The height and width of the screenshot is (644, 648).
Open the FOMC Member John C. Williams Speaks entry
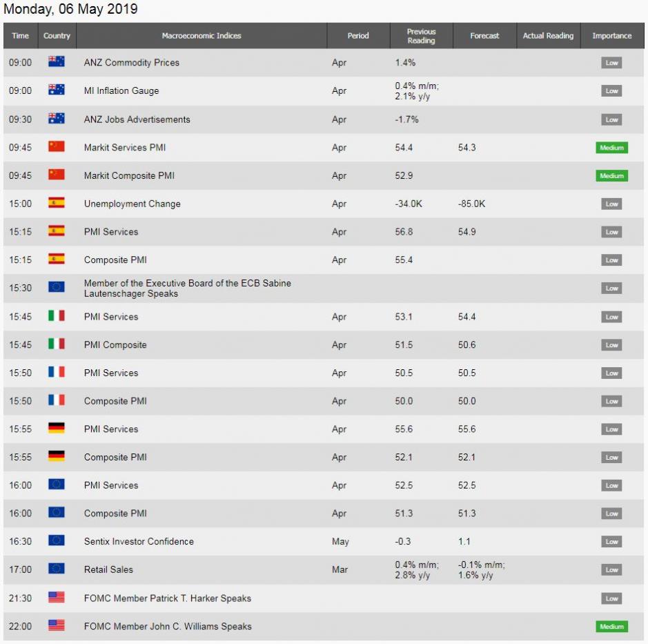(x=168, y=626)
